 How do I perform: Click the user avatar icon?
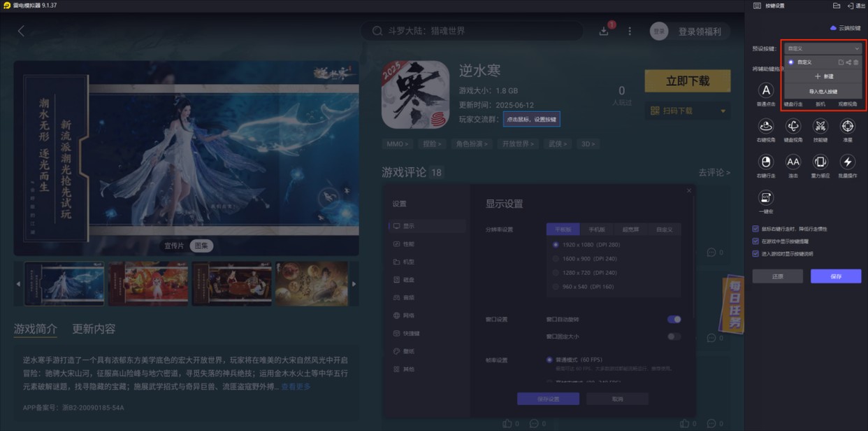[659, 31]
